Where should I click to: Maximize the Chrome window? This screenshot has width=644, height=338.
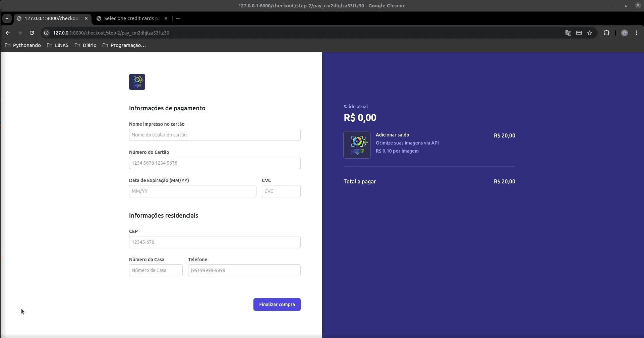tap(626, 6)
